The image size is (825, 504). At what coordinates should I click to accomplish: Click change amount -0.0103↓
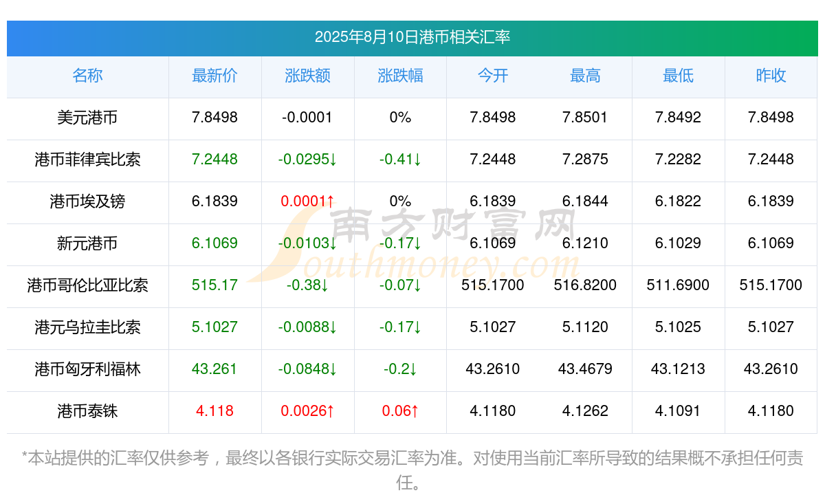click(307, 243)
